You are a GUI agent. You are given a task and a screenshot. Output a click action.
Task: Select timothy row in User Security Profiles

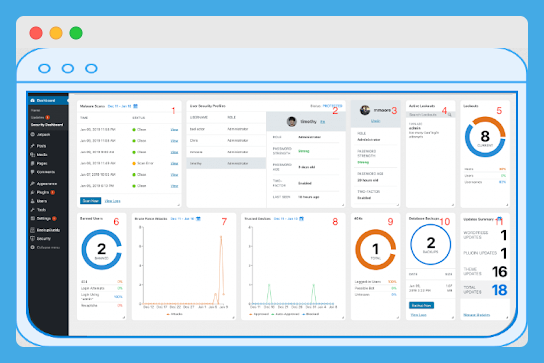pos(226,163)
